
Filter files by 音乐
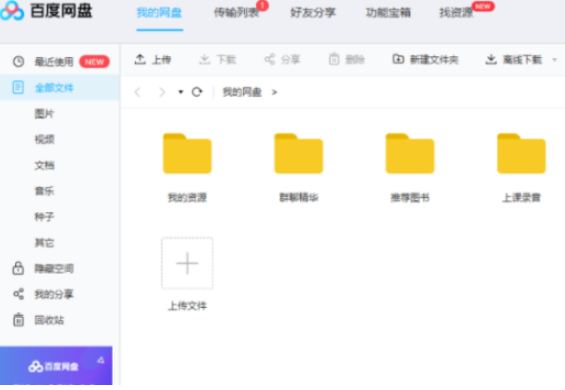(x=44, y=191)
